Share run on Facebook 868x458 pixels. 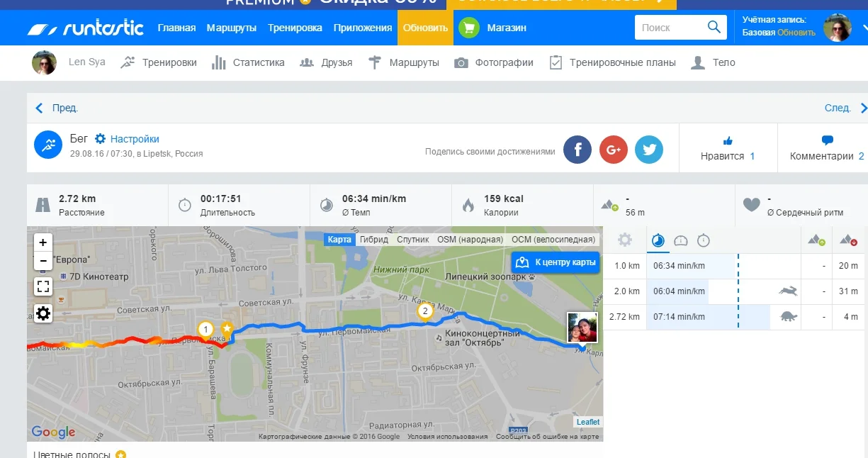(x=577, y=150)
